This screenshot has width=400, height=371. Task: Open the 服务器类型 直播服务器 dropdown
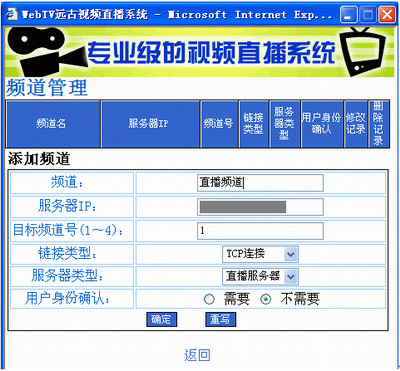(x=260, y=277)
